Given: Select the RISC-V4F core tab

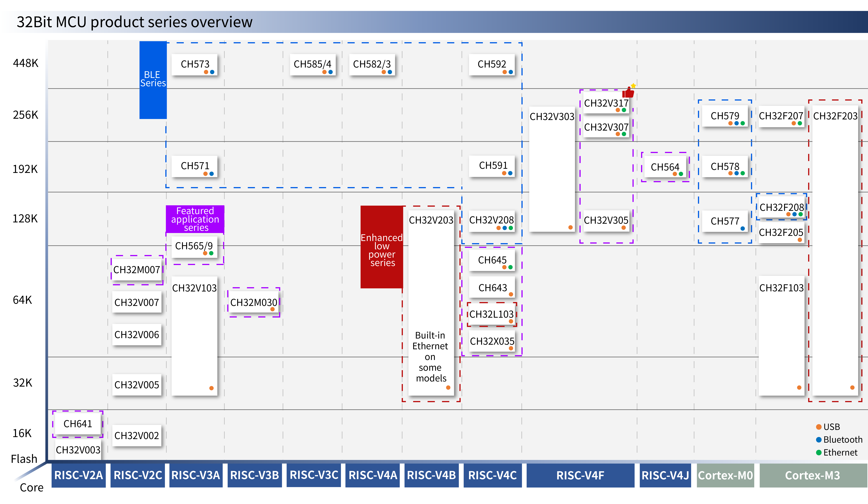Looking at the screenshot, I should (580, 475).
